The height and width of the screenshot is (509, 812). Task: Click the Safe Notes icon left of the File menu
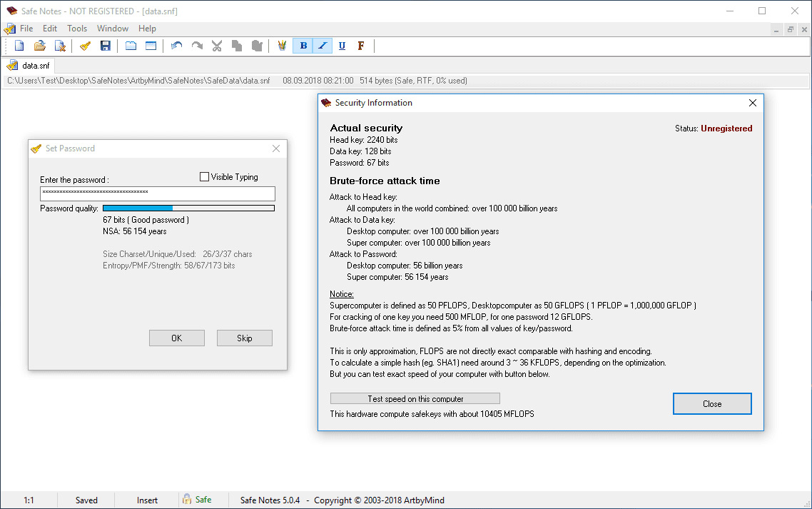(9, 29)
